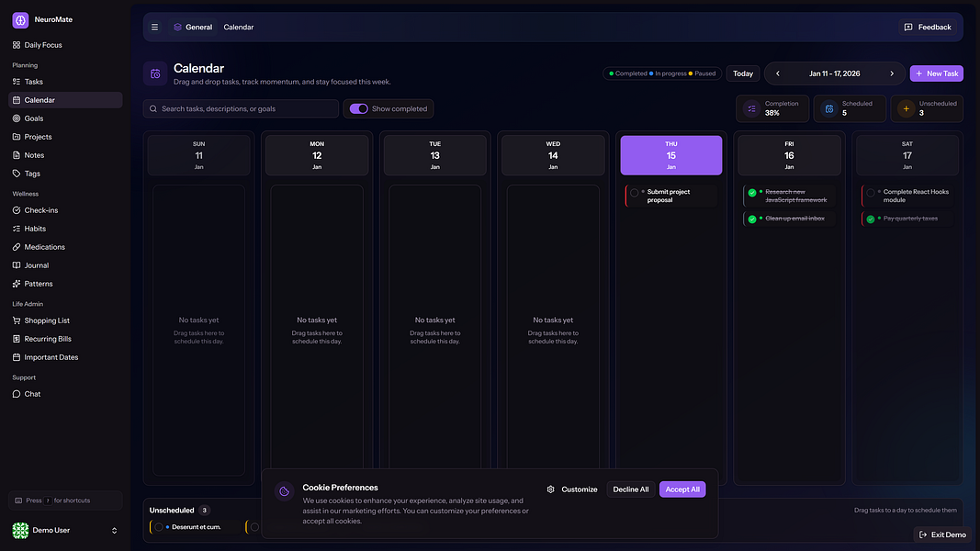Select the FRI 16 day header
Screen dimensions: 980x551
(x=789, y=155)
